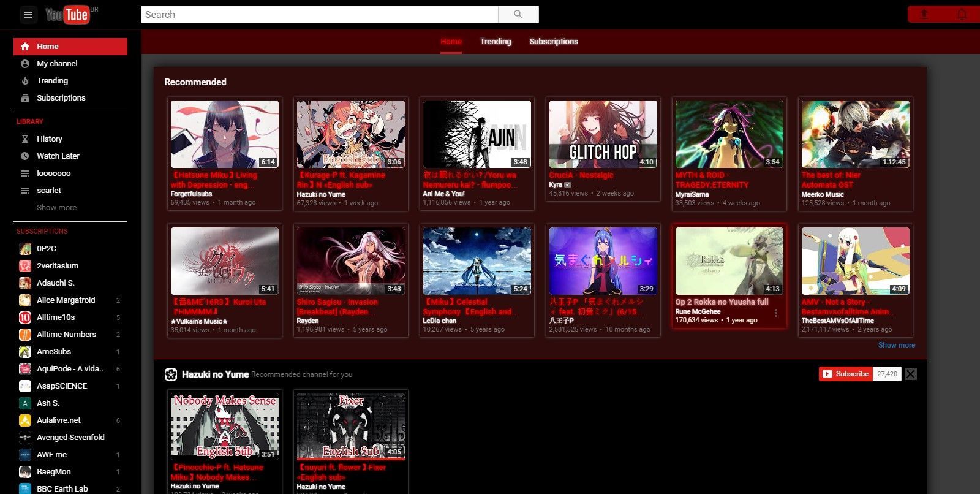
Task: Open Trending from the sidebar
Action: tap(70, 81)
